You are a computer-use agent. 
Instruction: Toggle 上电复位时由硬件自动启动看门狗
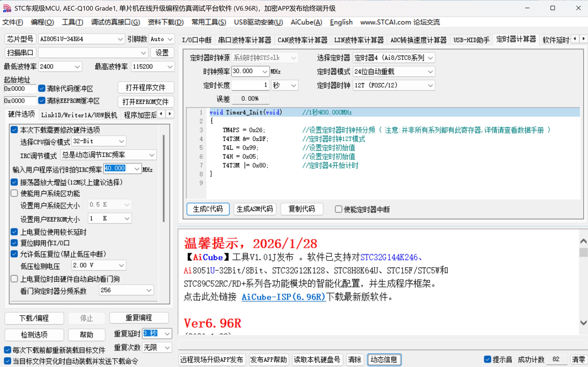click(14, 279)
